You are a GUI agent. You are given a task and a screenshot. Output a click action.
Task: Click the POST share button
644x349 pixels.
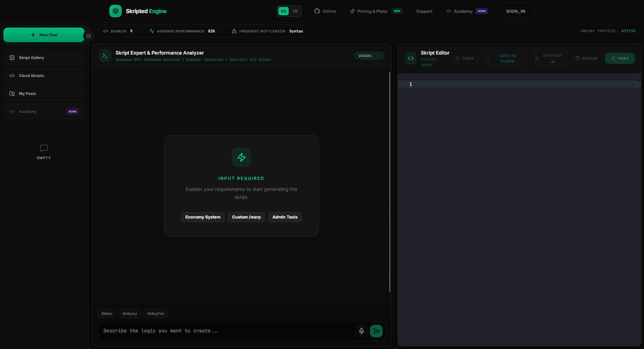click(620, 58)
